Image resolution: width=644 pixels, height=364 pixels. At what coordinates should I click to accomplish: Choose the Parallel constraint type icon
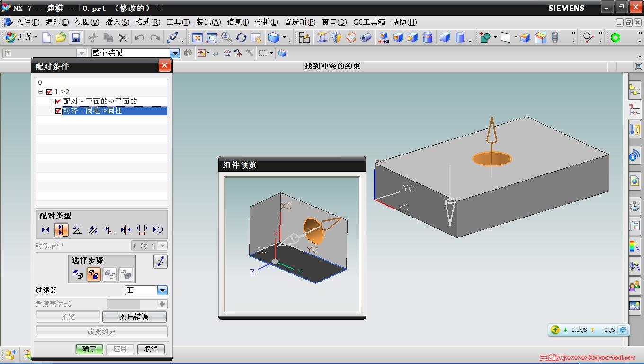point(93,230)
